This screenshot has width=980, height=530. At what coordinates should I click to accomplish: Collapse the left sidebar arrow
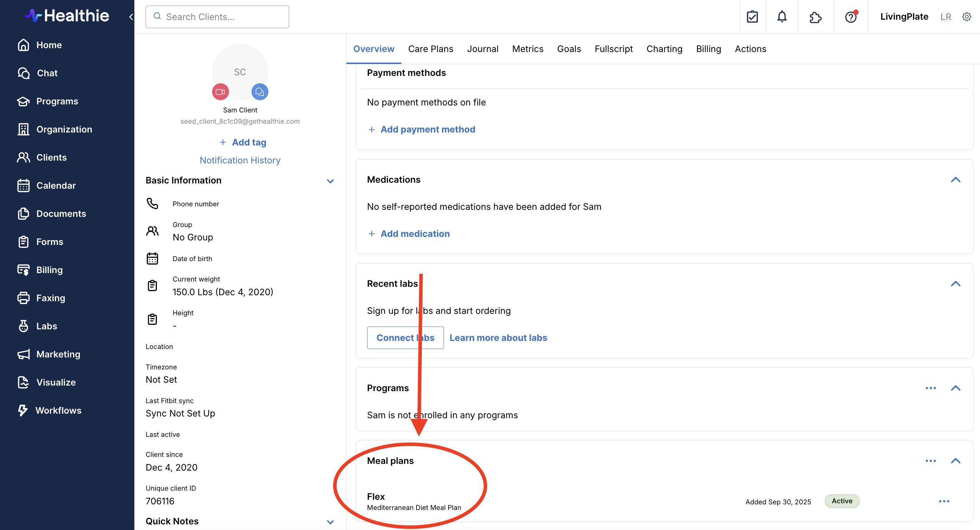click(x=131, y=17)
